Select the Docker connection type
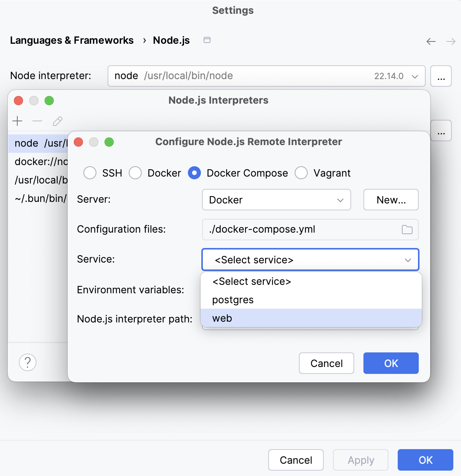The image size is (461, 476). pos(135,173)
